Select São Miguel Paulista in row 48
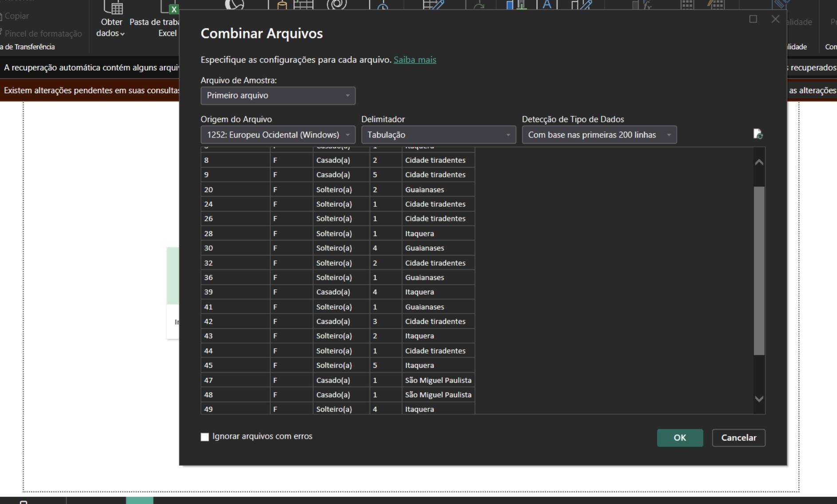837x504 pixels. coord(438,395)
